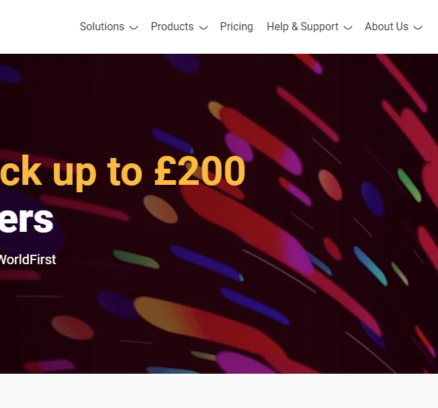The image size is (438, 408).
Task: Expand the chevron beside About Us
Action: (x=418, y=27)
